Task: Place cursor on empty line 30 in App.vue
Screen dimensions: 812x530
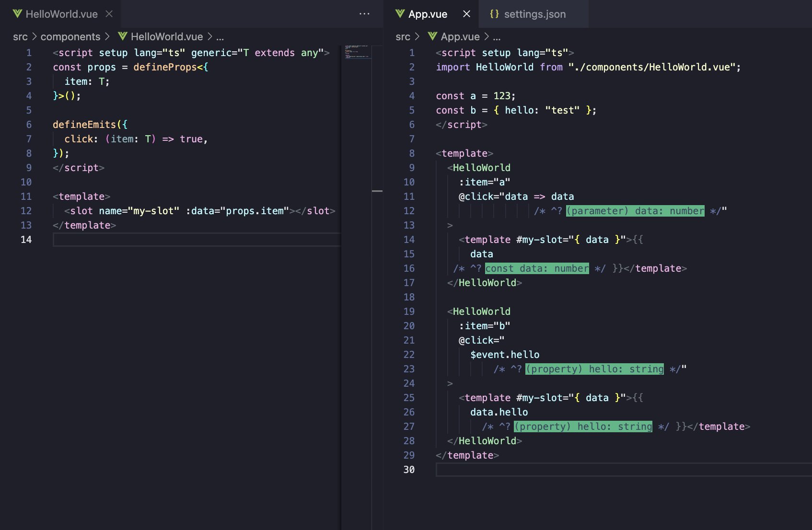Action: click(x=624, y=470)
